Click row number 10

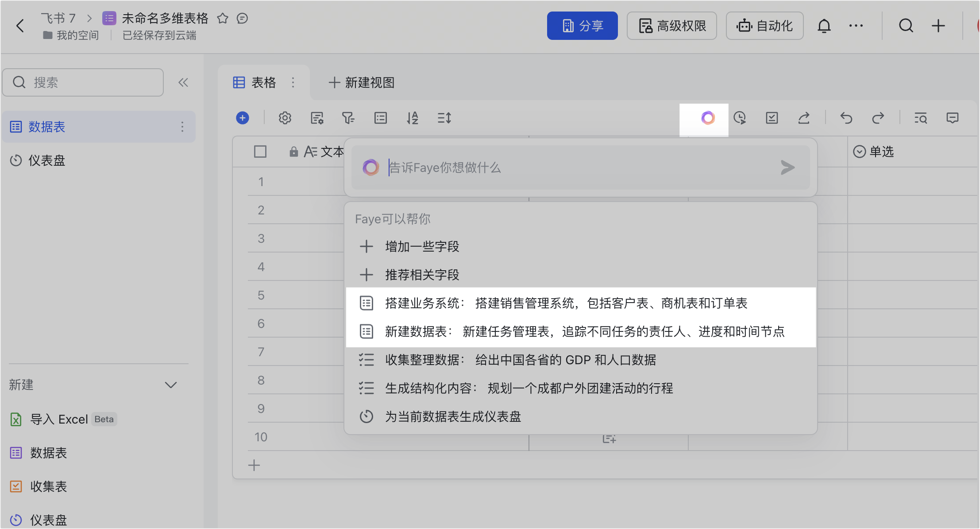(261, 437)
